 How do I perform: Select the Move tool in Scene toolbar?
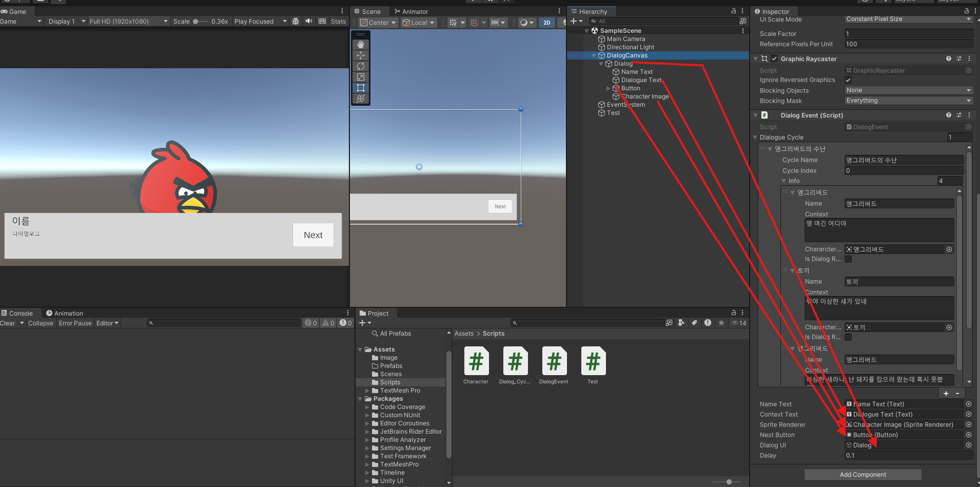(x=361, y=55)
